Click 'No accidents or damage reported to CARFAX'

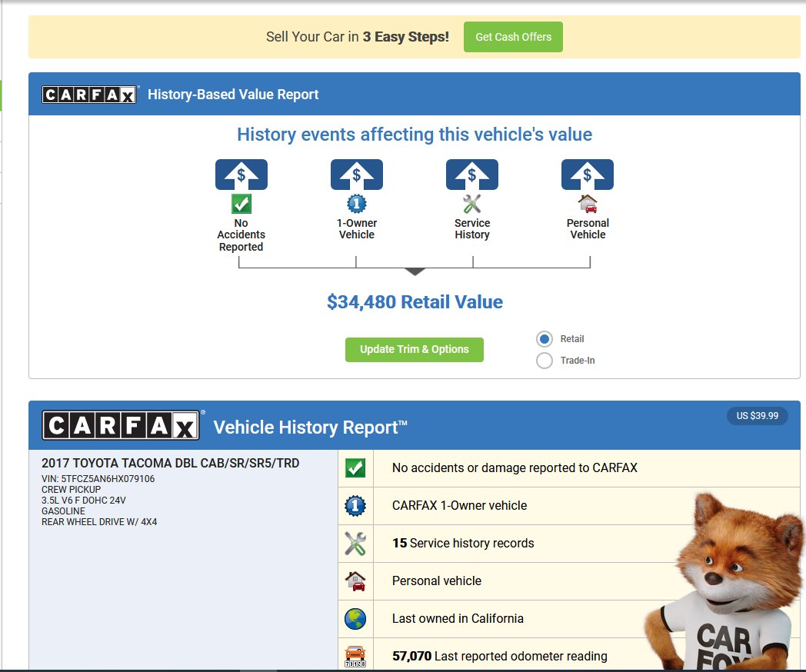[515, 468]
